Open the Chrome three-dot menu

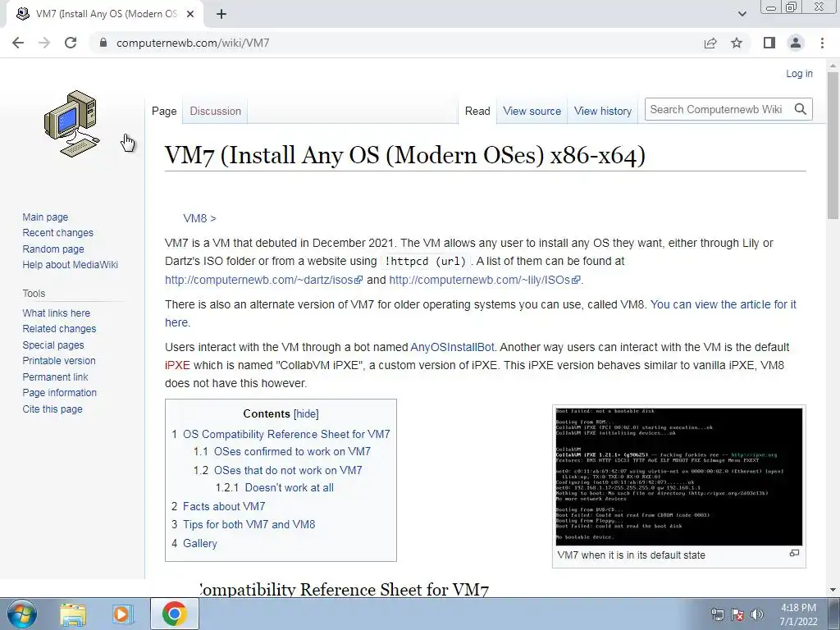(822, 43)
